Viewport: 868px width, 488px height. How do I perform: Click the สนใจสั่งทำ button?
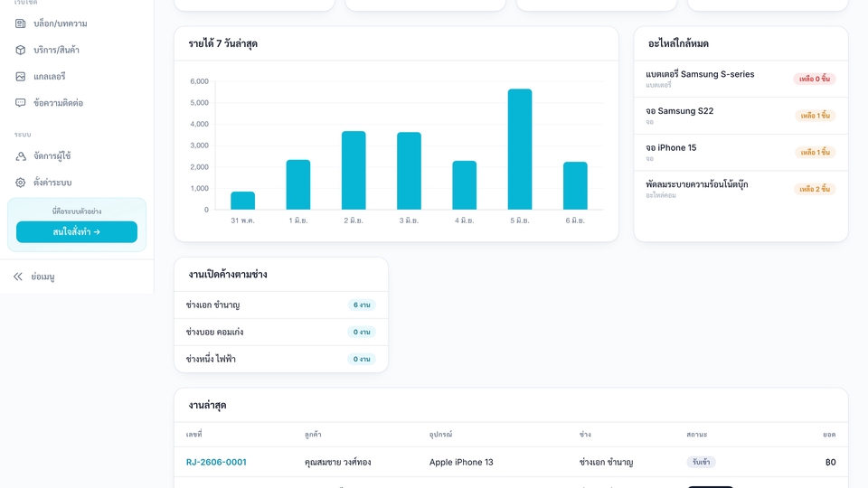pos(77,232)
